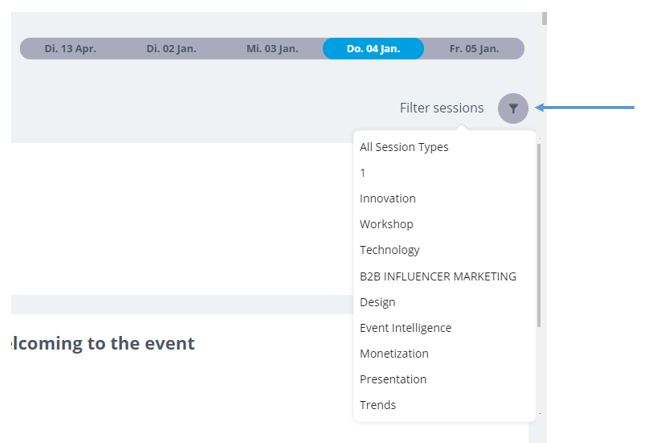The height and width of the screenshot is (443, 649).
Task: Open the Mi. 03 Jan. date tab
Action: [272, 48]
